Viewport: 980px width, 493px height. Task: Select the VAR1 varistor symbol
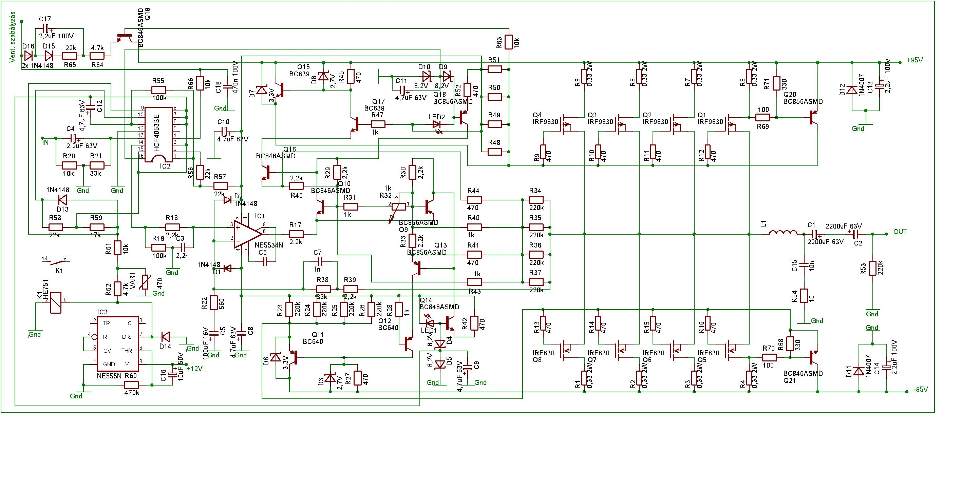coord(145,282)
